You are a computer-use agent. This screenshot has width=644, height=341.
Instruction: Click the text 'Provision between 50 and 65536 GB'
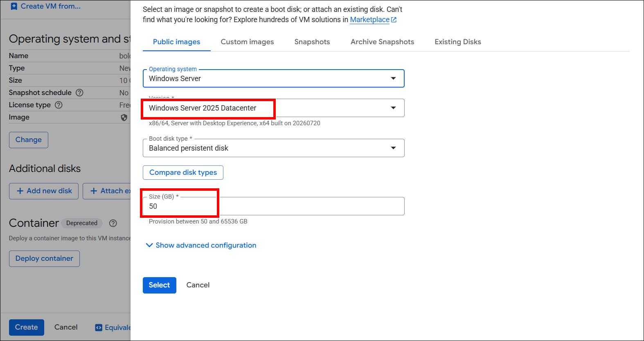[x=198, y=221]
